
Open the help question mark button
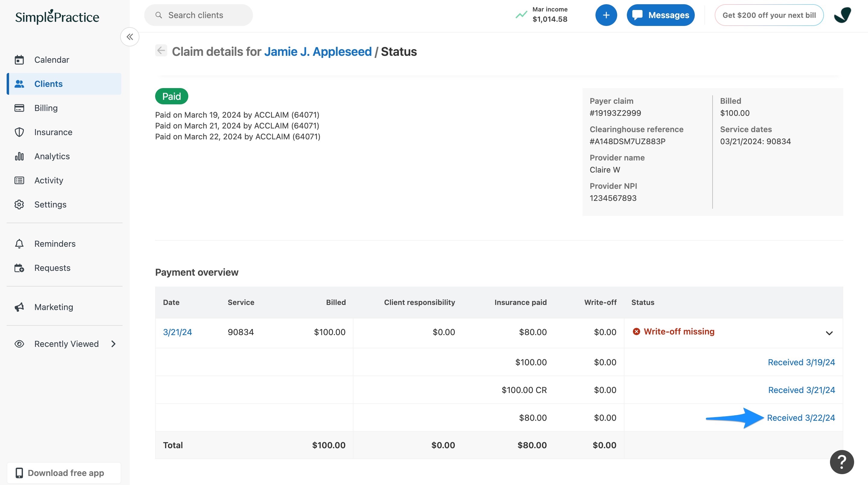pyautogui.click(x=842, y=462)
